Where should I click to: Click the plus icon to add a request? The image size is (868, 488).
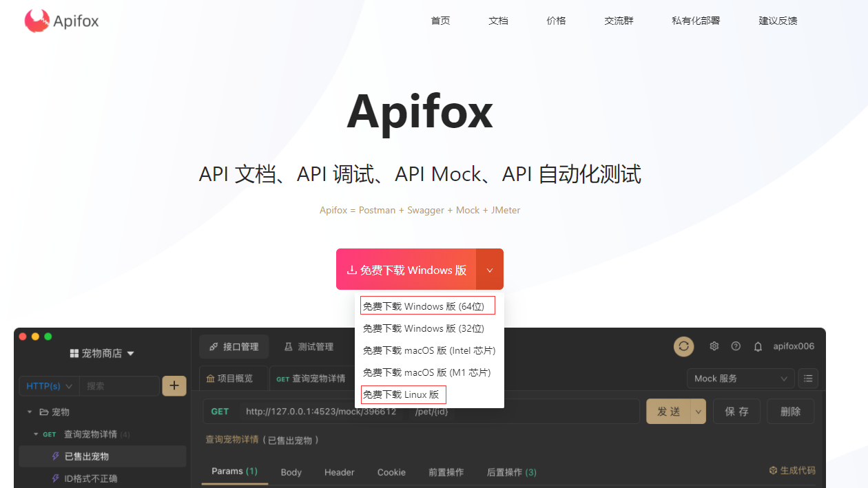point(174,385)
